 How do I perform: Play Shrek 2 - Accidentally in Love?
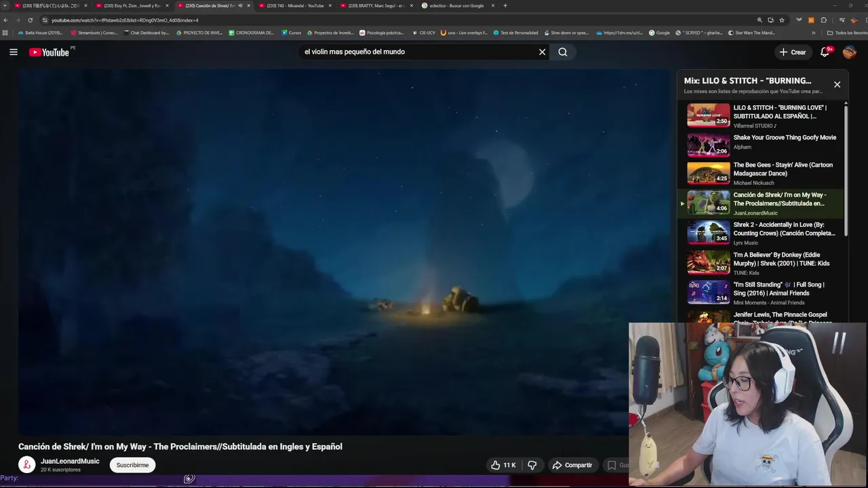click(x=762, y=233)
